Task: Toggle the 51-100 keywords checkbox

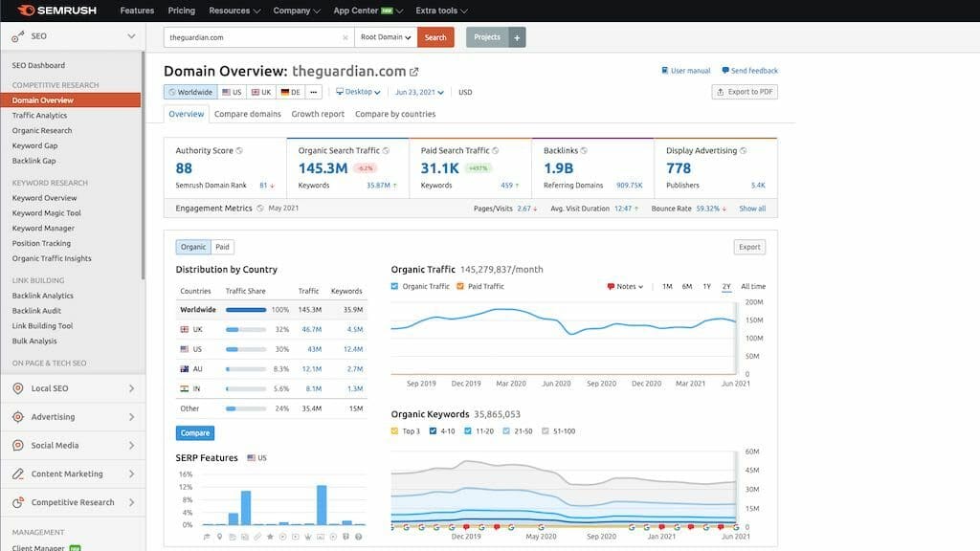Action: pyautogui.click(x=545, y=431)
